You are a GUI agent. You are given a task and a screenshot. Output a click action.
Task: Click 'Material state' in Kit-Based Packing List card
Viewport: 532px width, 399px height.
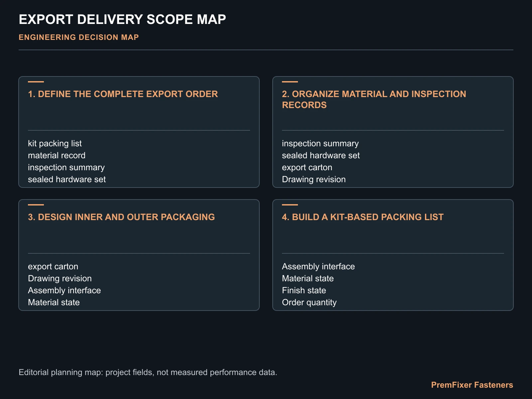click(x=308, y=279)
